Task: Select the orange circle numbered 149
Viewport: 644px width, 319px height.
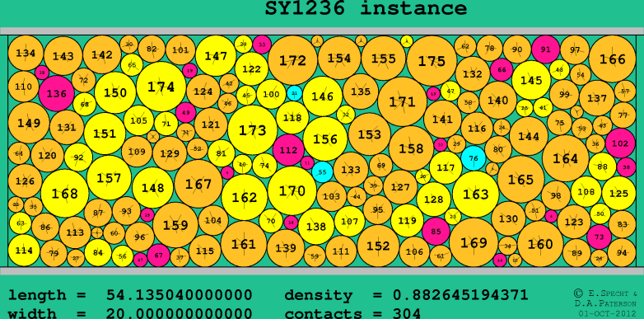Action: (29, 123)
